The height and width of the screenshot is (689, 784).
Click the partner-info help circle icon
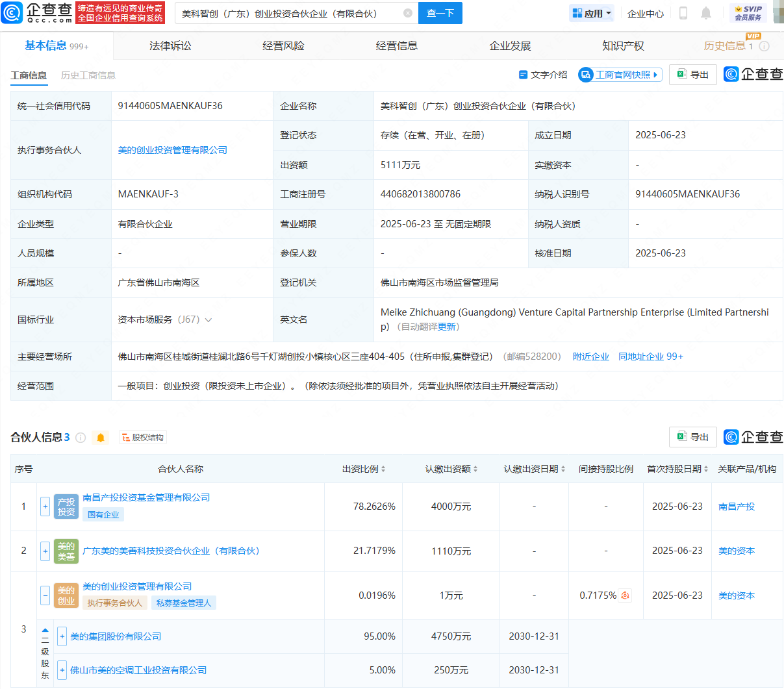point(81,438)
